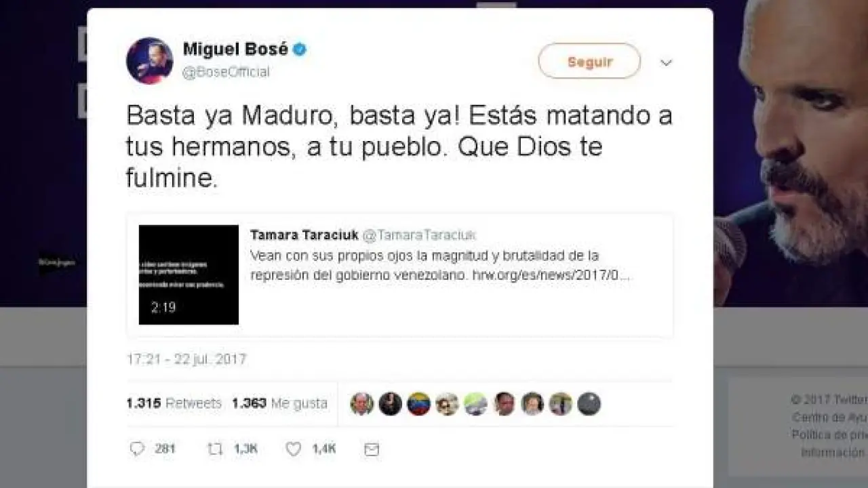Image resolution: width=868 pixels, height=488 pixels.
Task: Click the reply speech bubble icon
Action: coord(137,449)
